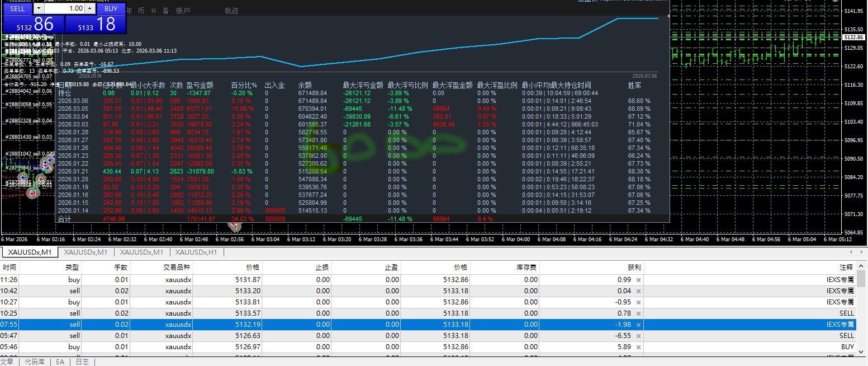
Task: Open the 代码库 terminal tab
Action: [35, 362]
